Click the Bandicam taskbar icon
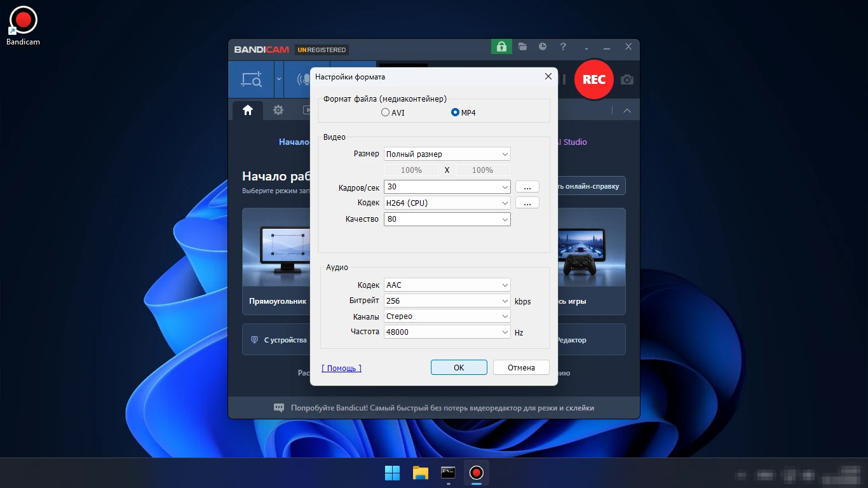The height and width of the screenshot is (488, 868). click(x=477, y=473)
